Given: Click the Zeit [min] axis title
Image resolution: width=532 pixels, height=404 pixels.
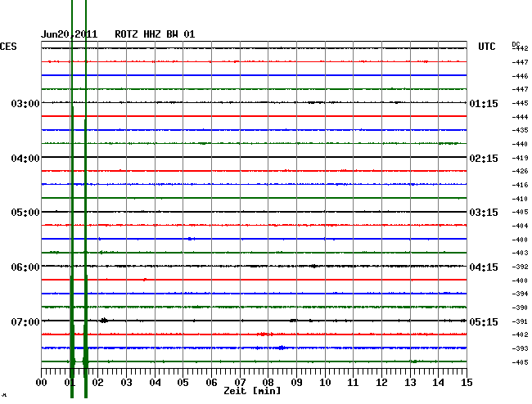Looking at the screenshot, I should [252, 391].
